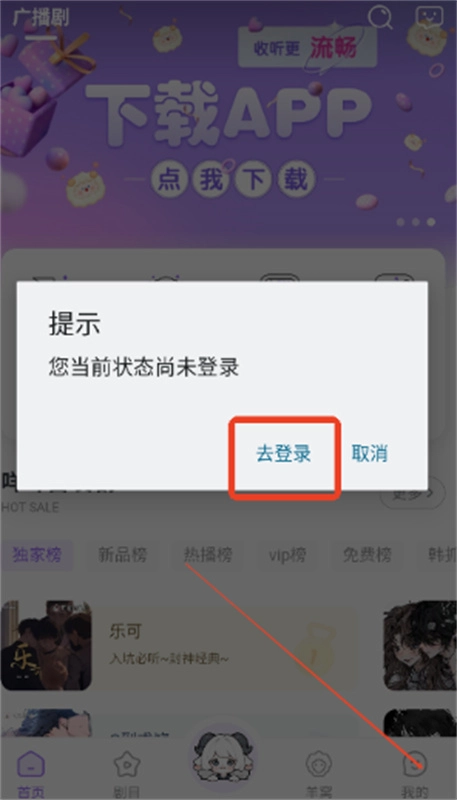Select the vip榜 tab

(288, 555)
